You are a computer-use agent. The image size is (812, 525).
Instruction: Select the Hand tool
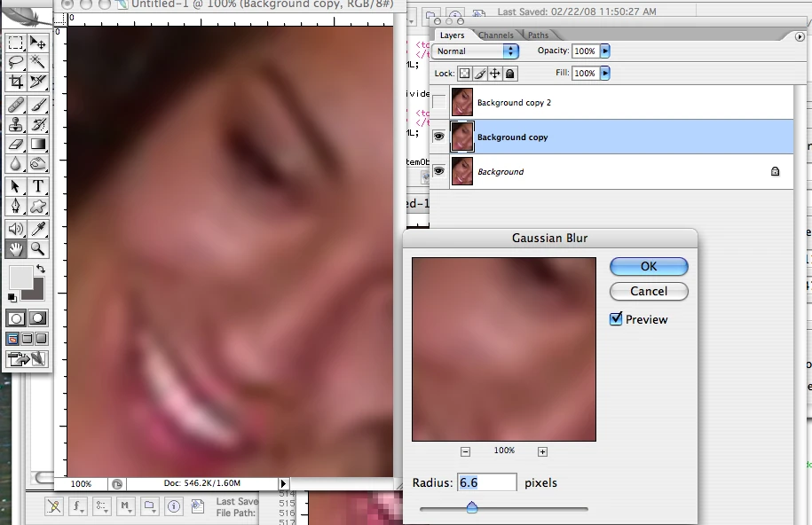pyautogui.click(x=16, y=249)
